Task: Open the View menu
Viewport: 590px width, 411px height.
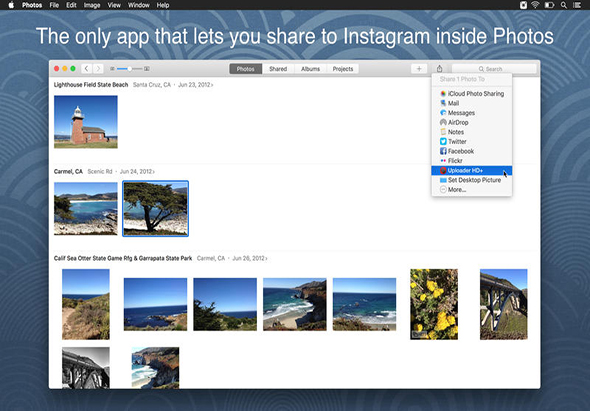Action: point(114,5)
